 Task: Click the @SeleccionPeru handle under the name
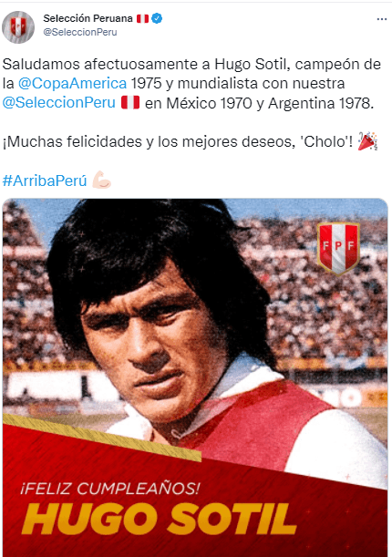(80, 32)
